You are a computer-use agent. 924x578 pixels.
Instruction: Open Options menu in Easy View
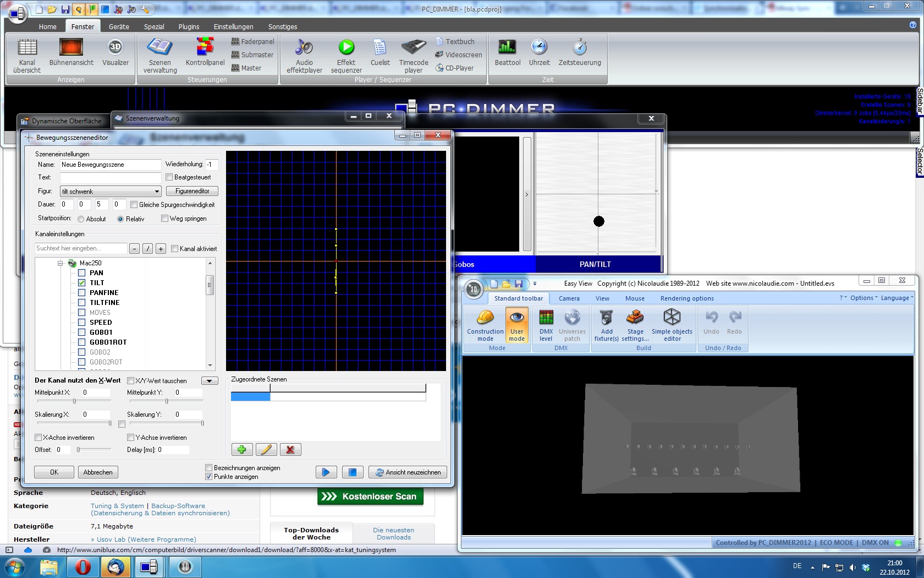[x=864, y=298]
